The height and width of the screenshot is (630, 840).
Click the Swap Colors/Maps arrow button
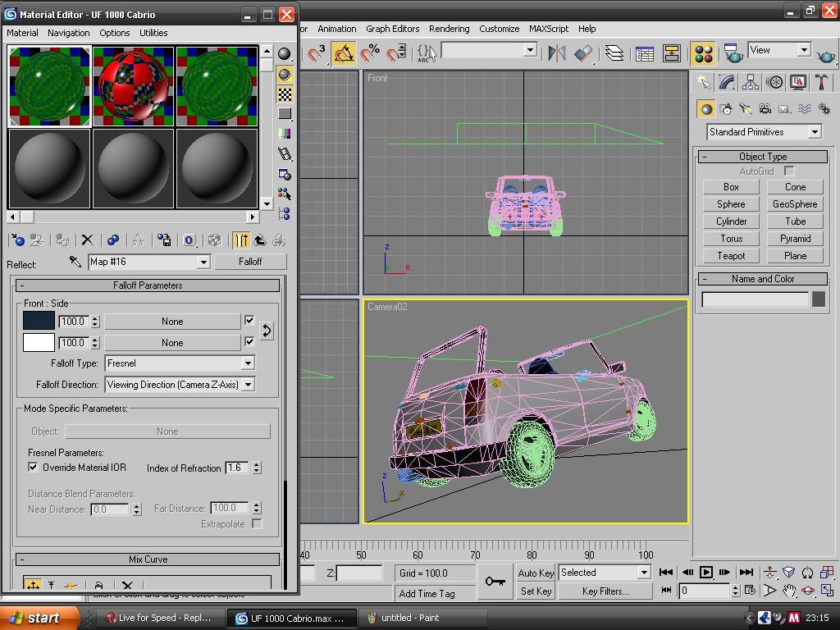click(x=267, y=331)
